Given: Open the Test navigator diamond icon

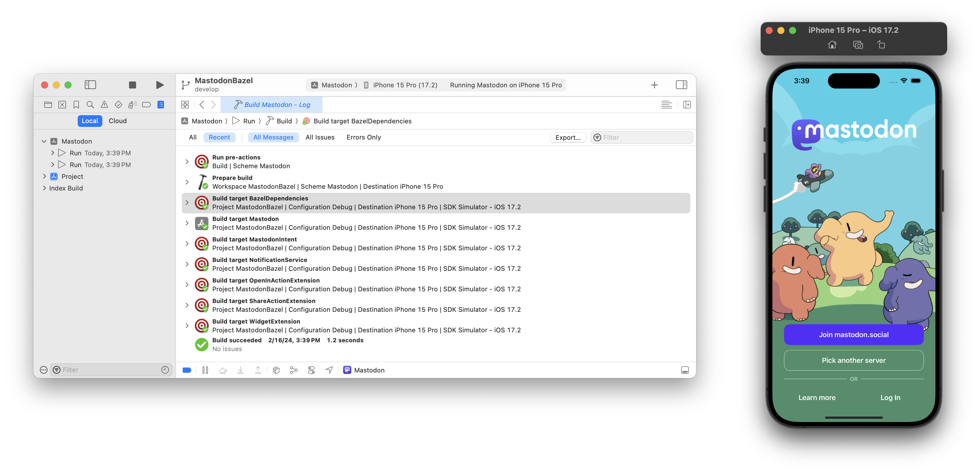Looking at the screenshot, I should [x=118, y=105].
